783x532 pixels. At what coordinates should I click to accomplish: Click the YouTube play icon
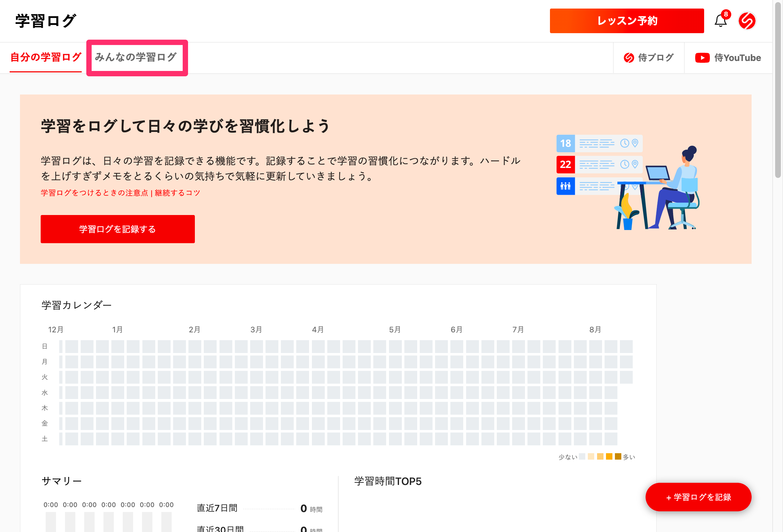click(x=702, y=58)
